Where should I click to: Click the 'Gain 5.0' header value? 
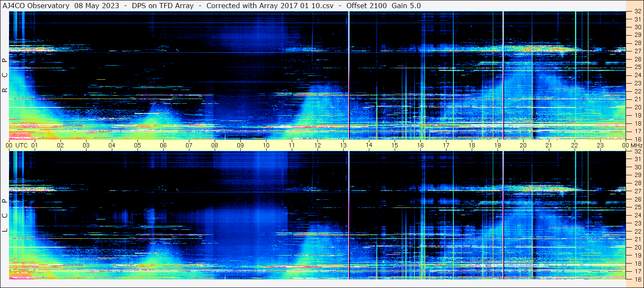tap(406, 6)
